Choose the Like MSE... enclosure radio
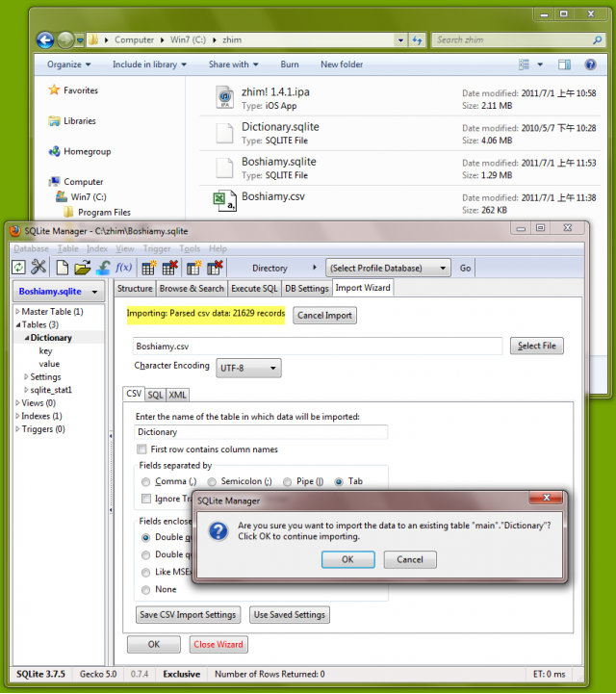 pos(145,573)
